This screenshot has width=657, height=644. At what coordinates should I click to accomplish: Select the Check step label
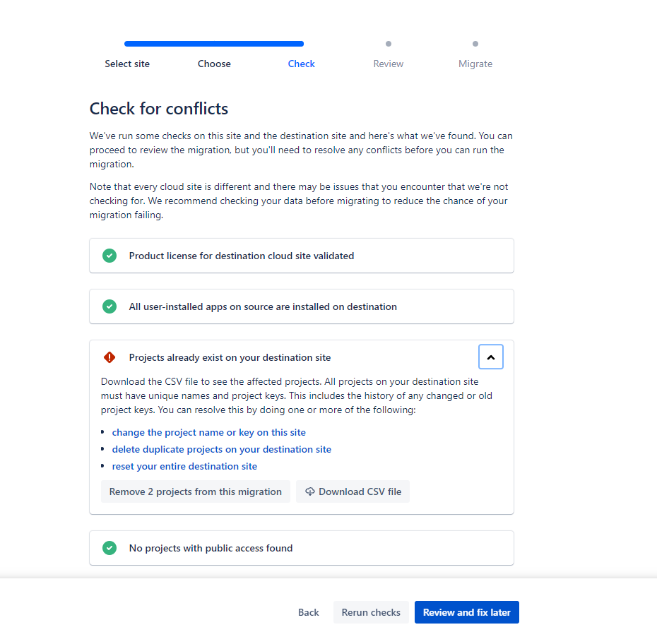tap(301, 64)
